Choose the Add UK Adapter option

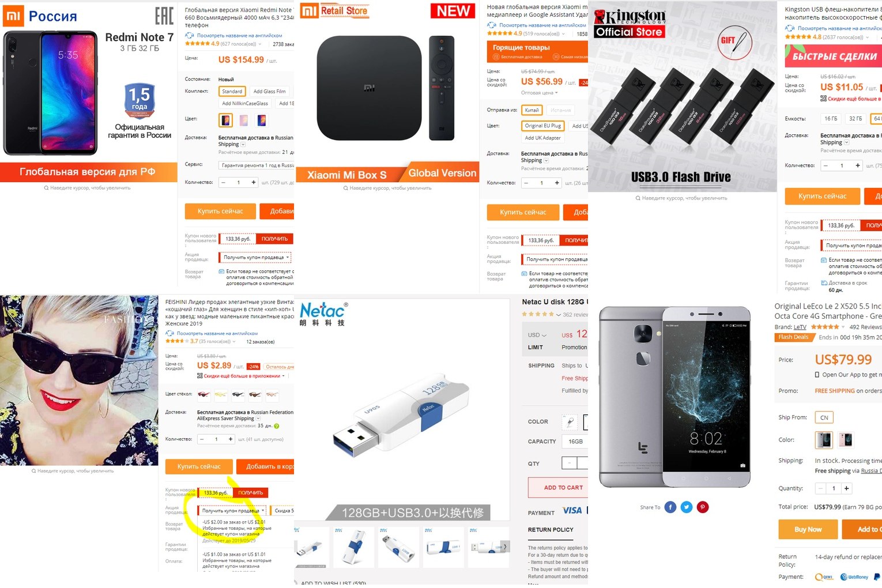[x=542, y=138]
